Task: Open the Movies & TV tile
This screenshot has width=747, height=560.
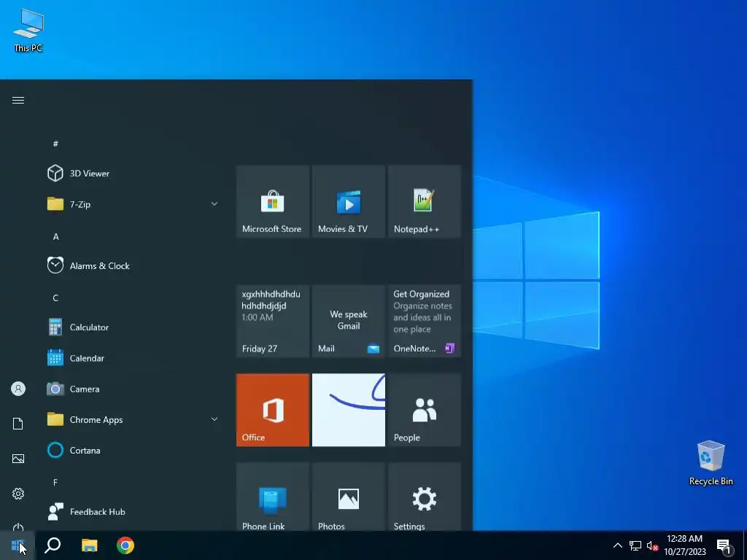Action: [x=348, y=201]
